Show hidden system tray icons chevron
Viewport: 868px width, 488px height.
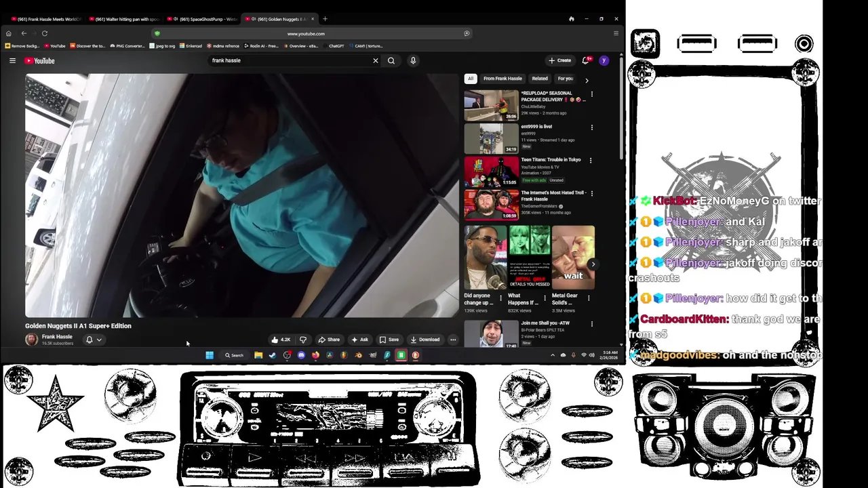pos(553,355)
